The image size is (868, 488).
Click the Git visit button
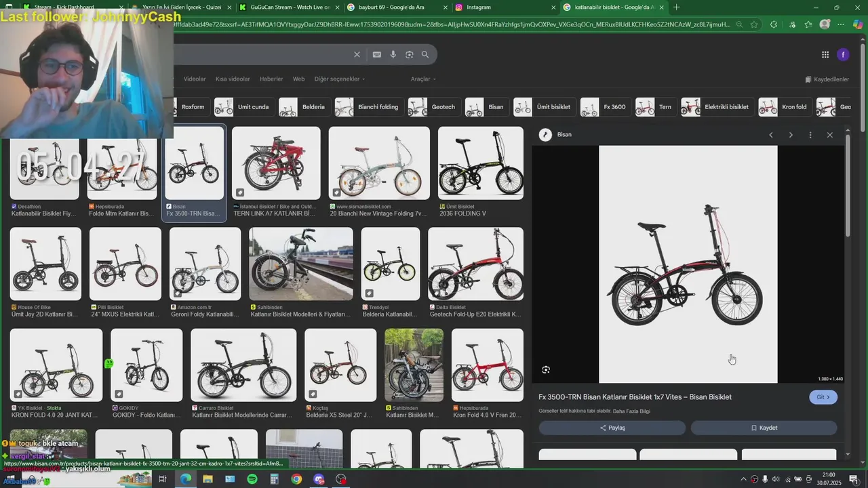[823, 397]
